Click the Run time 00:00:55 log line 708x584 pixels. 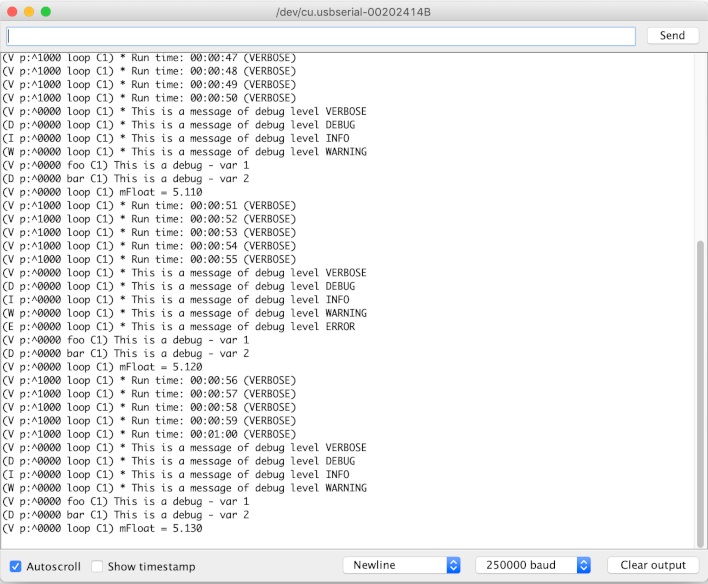pos(148,259)
